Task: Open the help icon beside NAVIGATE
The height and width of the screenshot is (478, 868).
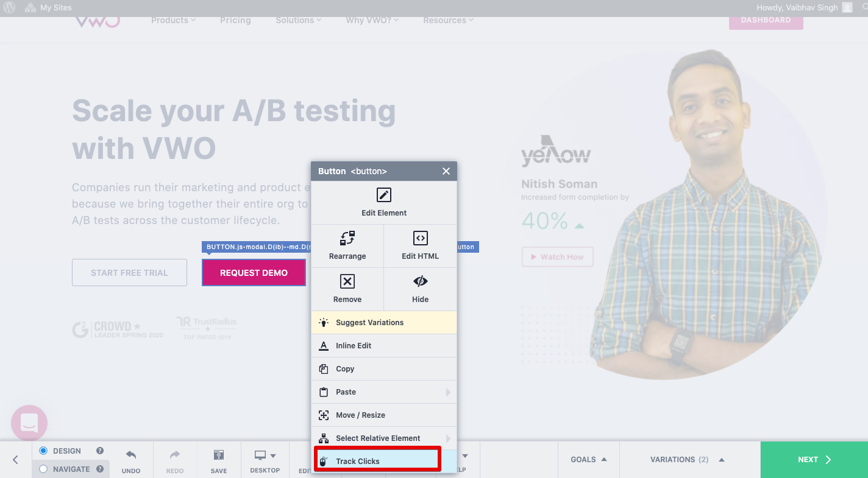Action: [100, 469]
